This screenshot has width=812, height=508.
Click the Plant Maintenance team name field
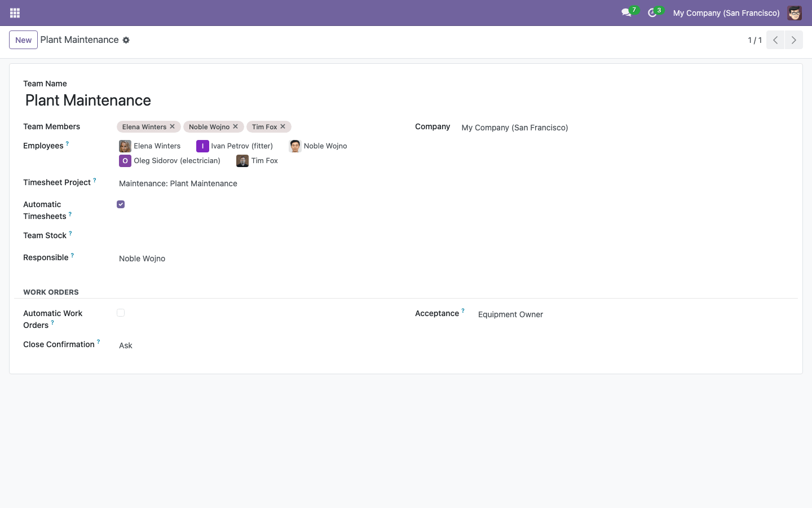406,100
